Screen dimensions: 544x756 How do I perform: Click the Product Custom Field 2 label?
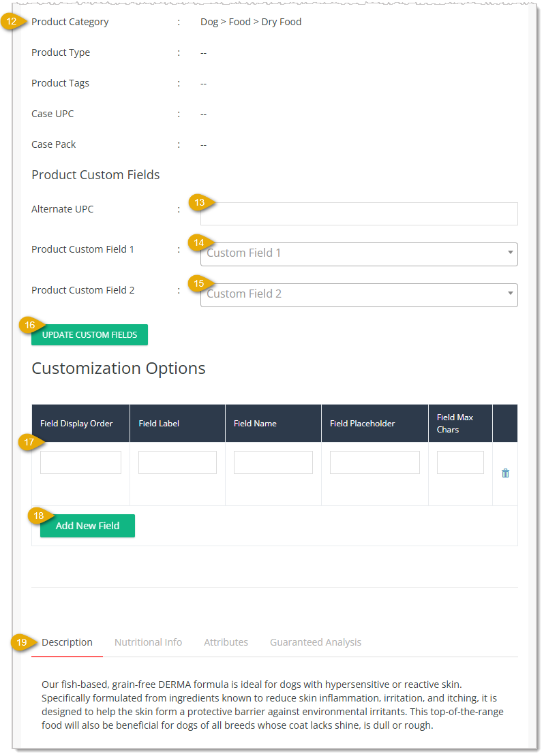[83, 290]
